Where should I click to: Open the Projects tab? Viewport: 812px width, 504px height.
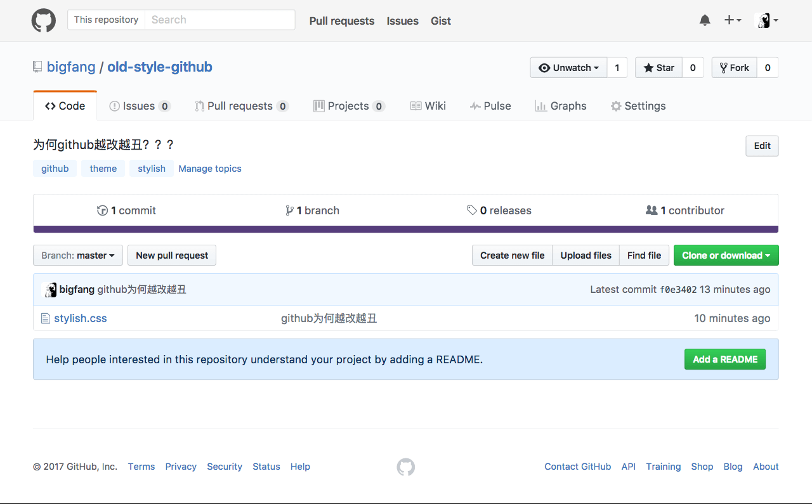click(x=349, y=106)
